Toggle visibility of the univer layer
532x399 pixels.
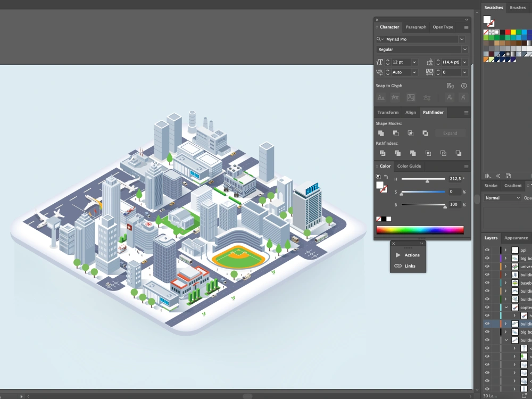pos(487,267)
